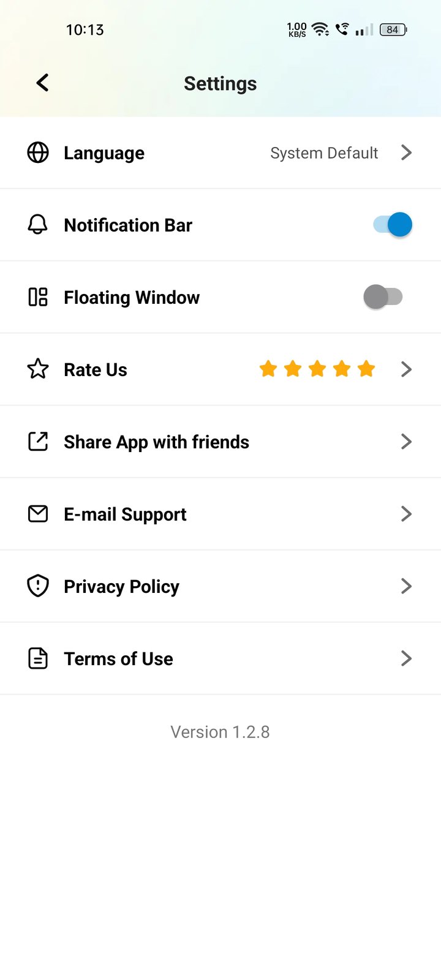The width and height of the screenshot is (441, 980).
Task: Tap the bell icon for Notification Bar
Action: click(x=38, y=225)
